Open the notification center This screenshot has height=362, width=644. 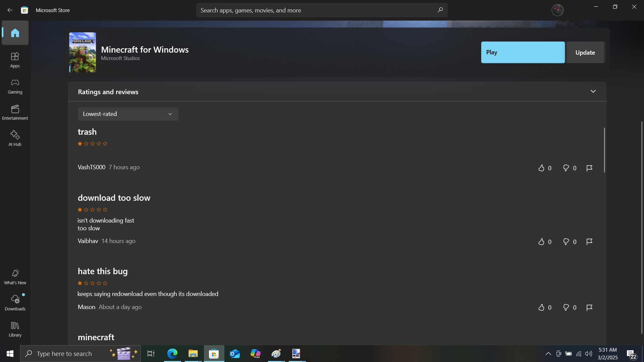pos(632,354)
